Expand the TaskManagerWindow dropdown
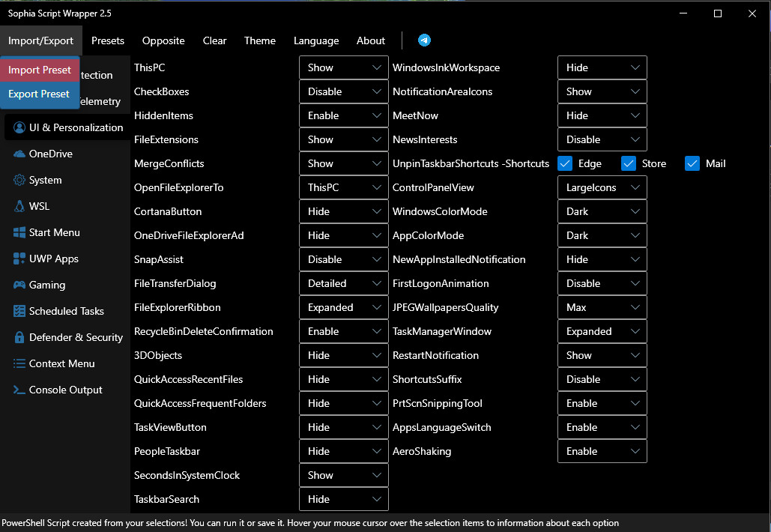Image resolution: width=771 pixels, height=532 pixels. click(602, 331)
